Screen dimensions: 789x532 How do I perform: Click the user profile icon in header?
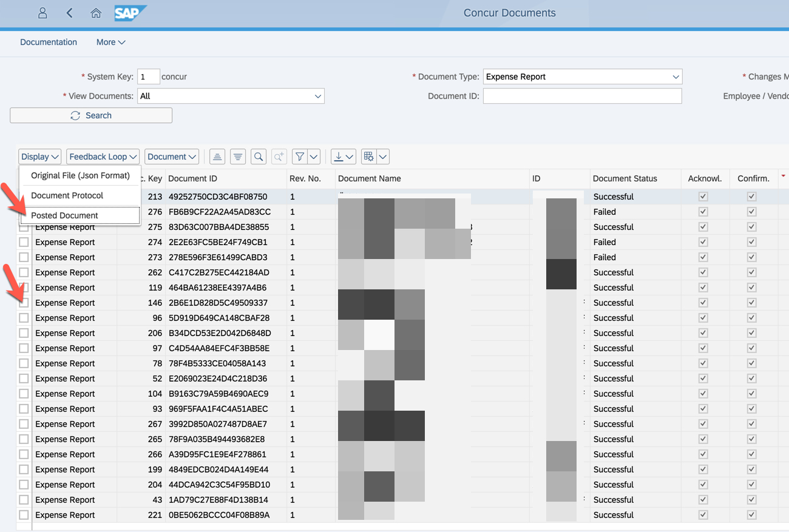[42, 13]
